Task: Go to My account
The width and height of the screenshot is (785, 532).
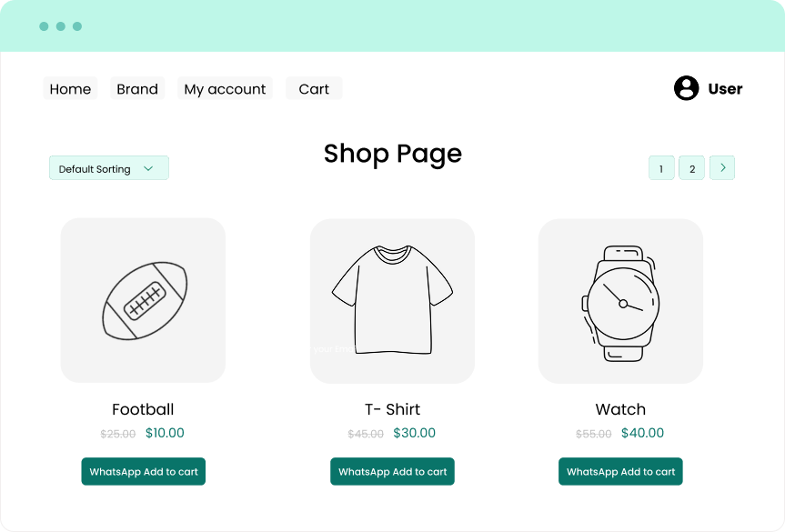Action: (224, 88)
